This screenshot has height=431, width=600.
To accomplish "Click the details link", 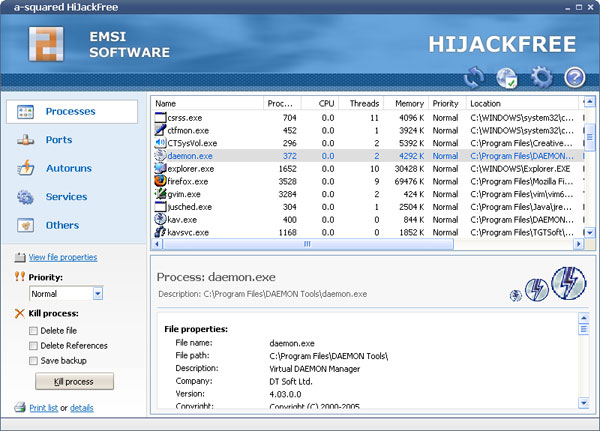I will 82,408.
